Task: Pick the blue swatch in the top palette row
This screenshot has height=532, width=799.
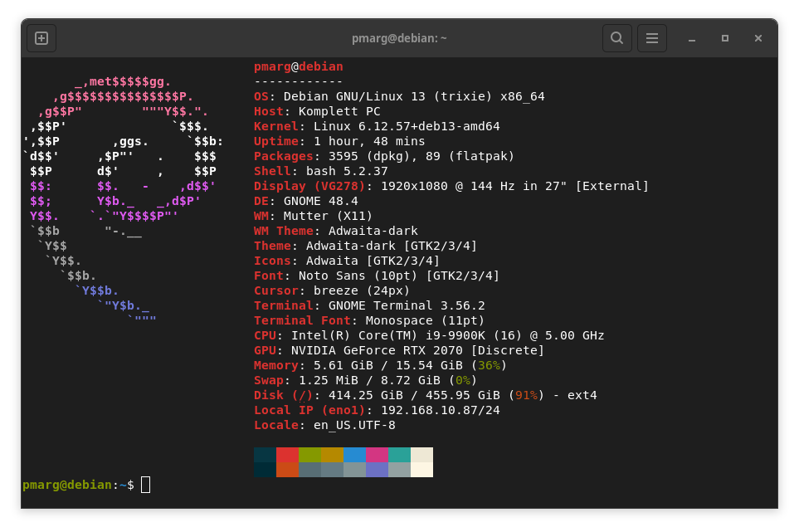Action: [x=354, y=455]
